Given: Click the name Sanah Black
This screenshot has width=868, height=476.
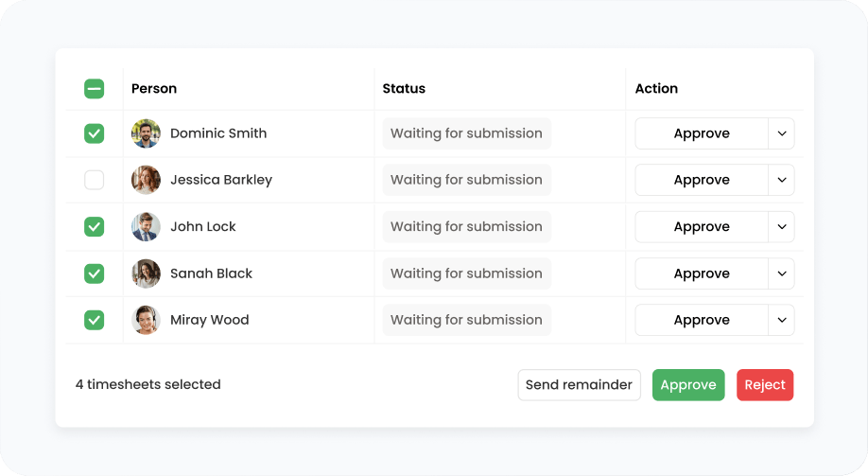Looking at the screenshot, I should pyautogui.click(x=211, y=273).
